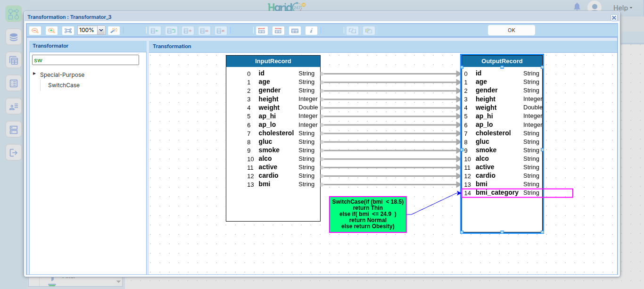Screen dimensions: 644x289
Task: Click the OK button
Action: click(x=512, y=30)
